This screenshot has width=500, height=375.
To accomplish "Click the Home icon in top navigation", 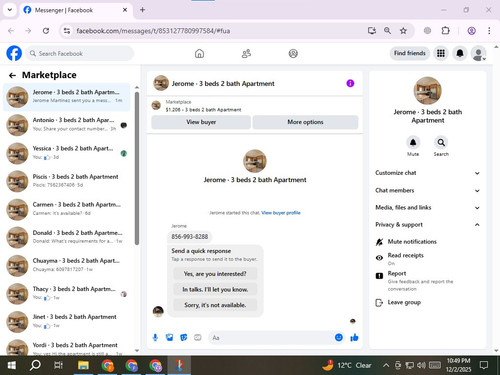I will [x=199, y=53].
